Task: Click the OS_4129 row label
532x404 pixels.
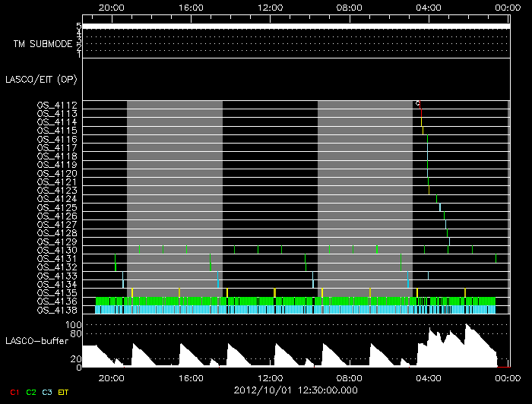Action: (x=57, y=241)
